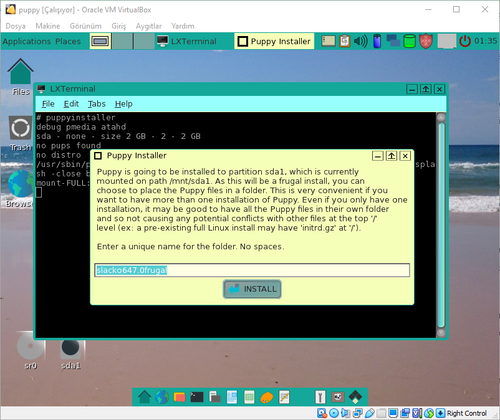Click the folder name input field
The image size is (500, 420).
252,270
